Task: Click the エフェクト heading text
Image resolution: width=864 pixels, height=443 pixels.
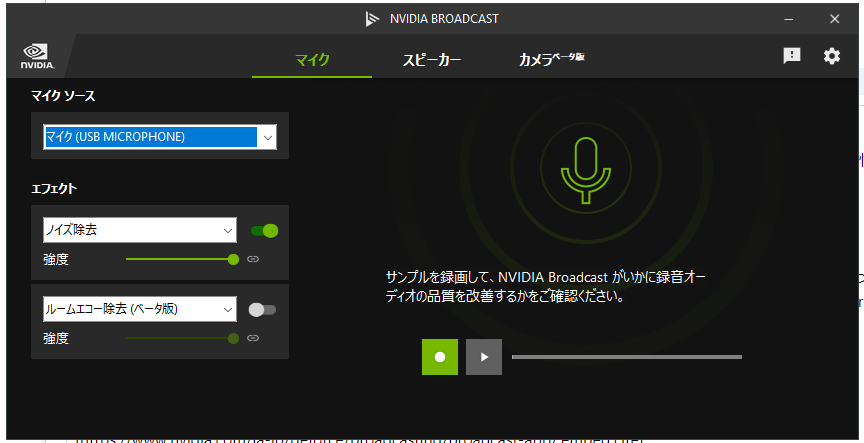Action: 54,188
